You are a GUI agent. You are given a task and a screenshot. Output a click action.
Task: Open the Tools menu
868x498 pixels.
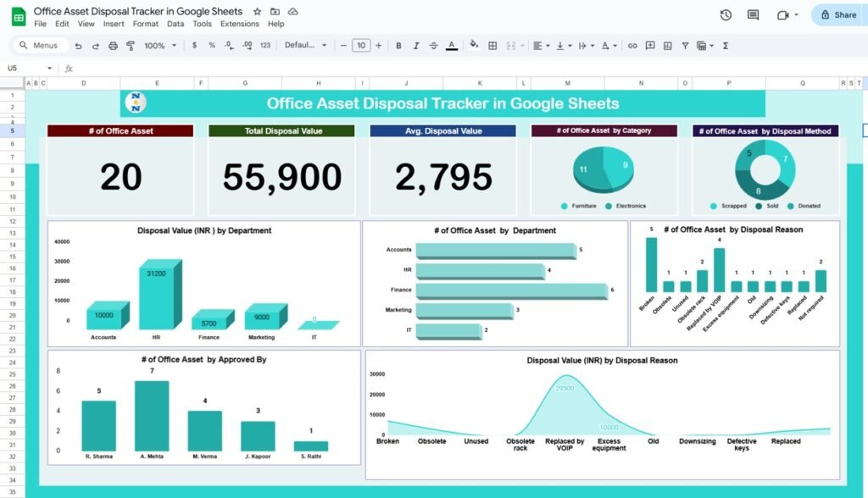click(202, 24)
